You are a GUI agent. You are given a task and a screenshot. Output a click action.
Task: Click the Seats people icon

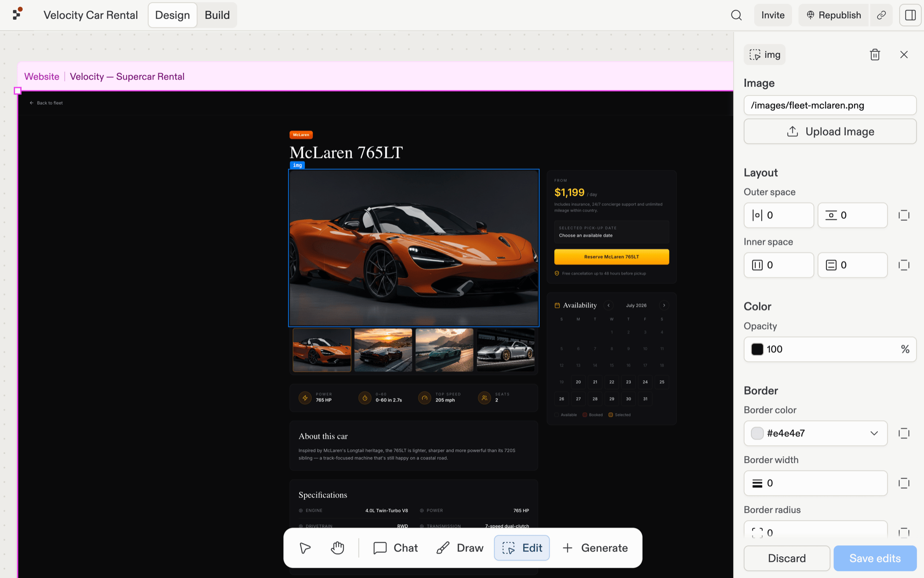(485, 397)
